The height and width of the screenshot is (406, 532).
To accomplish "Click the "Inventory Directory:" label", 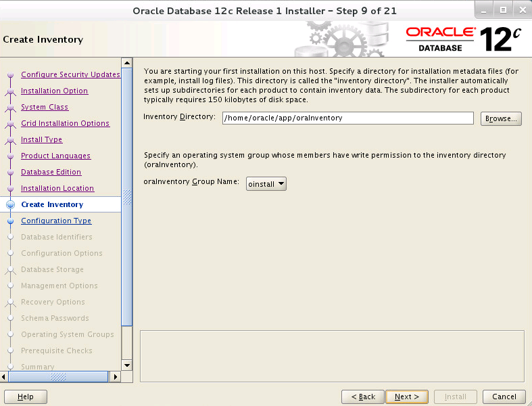I will coord(180,116).
